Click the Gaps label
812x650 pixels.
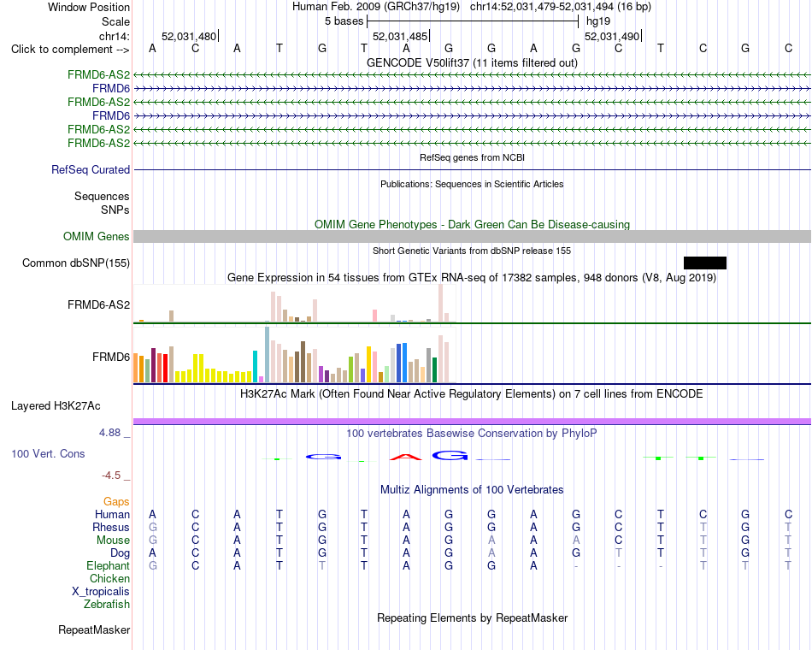pos(116,502)
